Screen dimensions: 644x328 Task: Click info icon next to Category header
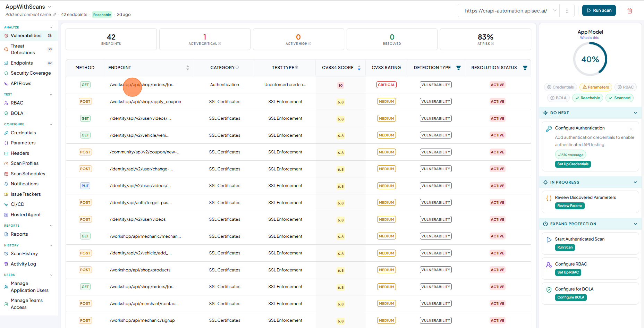click(237, 67)
